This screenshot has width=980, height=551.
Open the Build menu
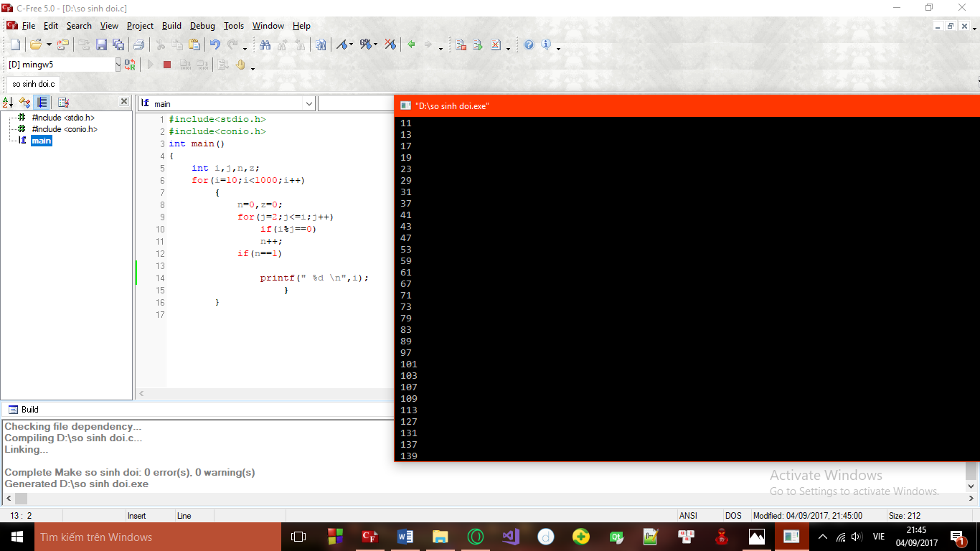[171, 26]
